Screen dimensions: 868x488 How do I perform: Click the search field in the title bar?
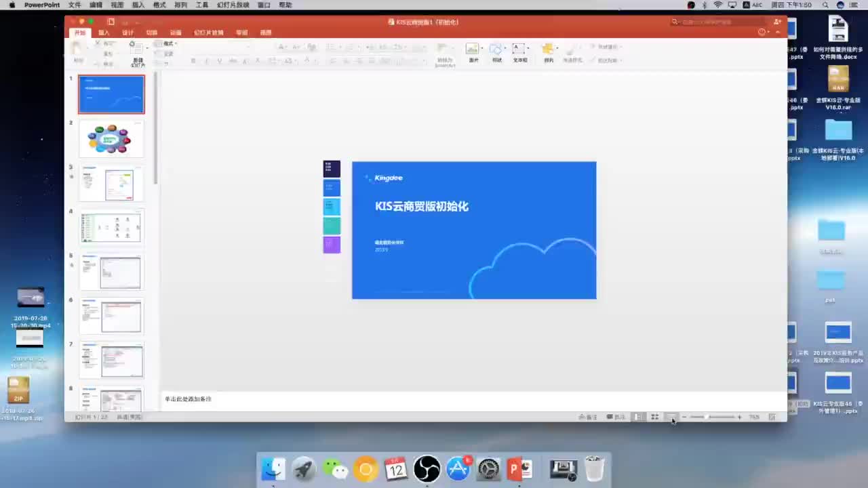coord(717,22)
